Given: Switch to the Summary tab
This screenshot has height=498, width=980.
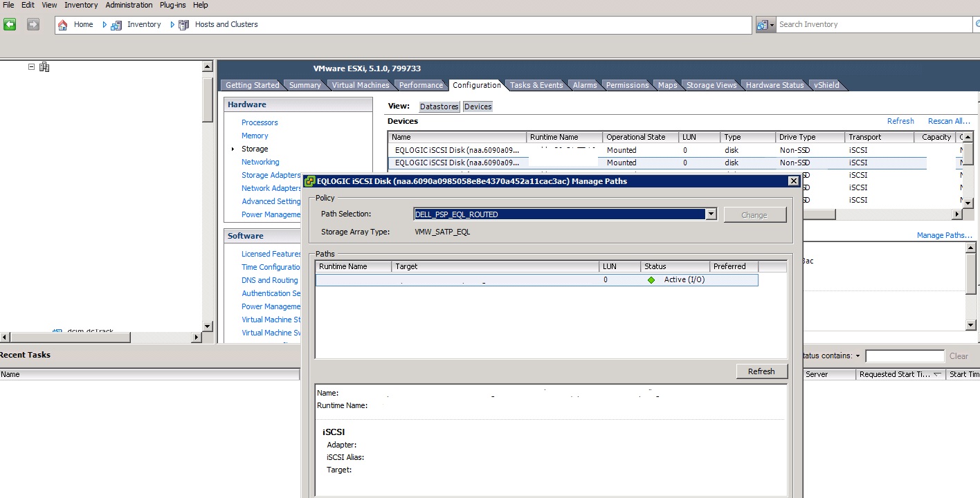Looking at the screenshot, I should [x=305, y=85].
